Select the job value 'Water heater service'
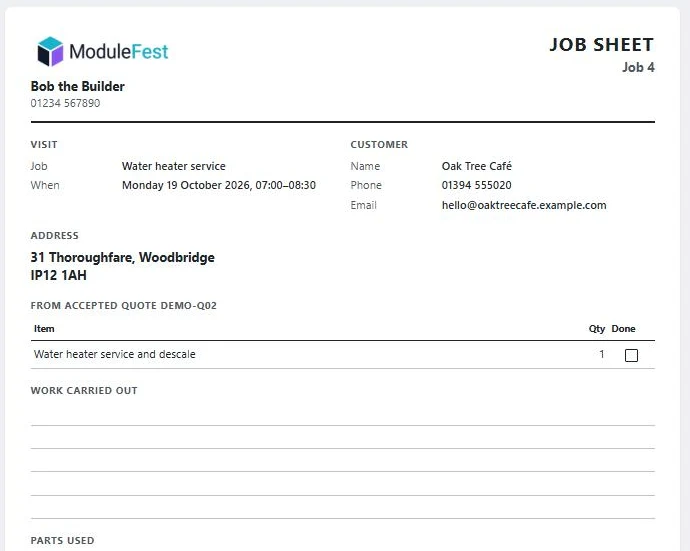 [x=173, y=166]
